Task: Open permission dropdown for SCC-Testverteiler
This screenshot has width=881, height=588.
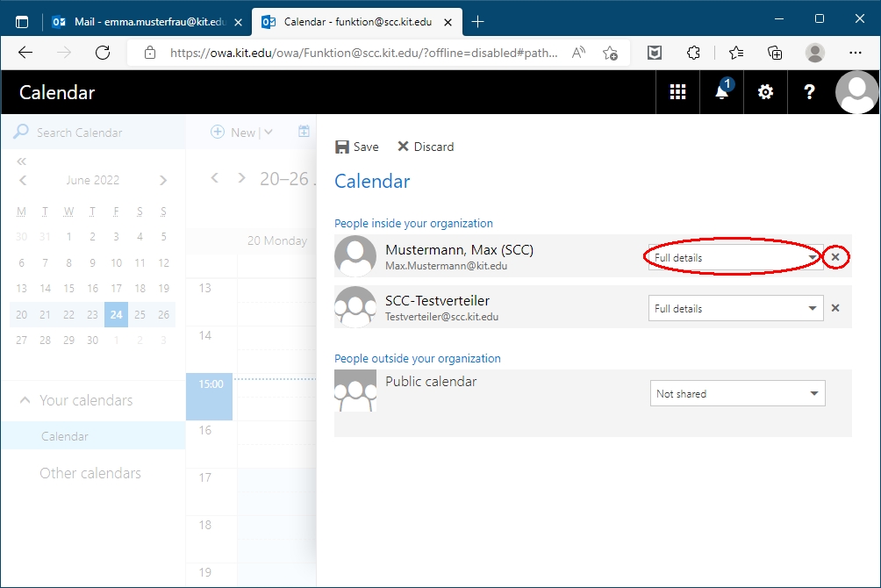Action: click(735, 308)
